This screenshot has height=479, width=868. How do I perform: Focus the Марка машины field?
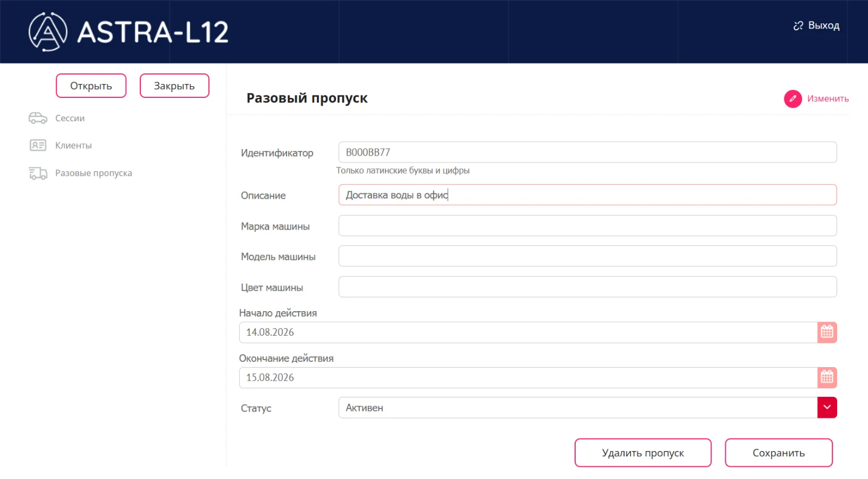(x=587, y=226)
